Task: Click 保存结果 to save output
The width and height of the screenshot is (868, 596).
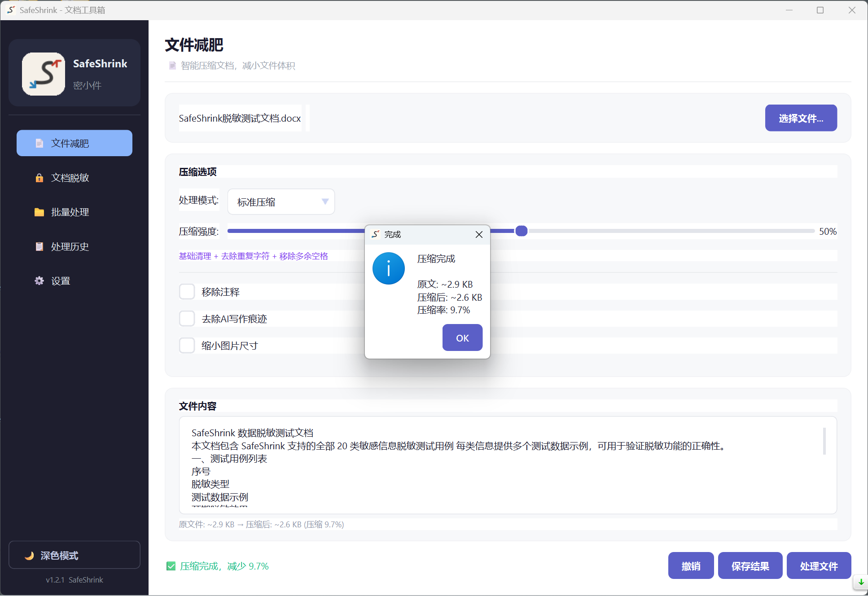Action: [750, 566]
